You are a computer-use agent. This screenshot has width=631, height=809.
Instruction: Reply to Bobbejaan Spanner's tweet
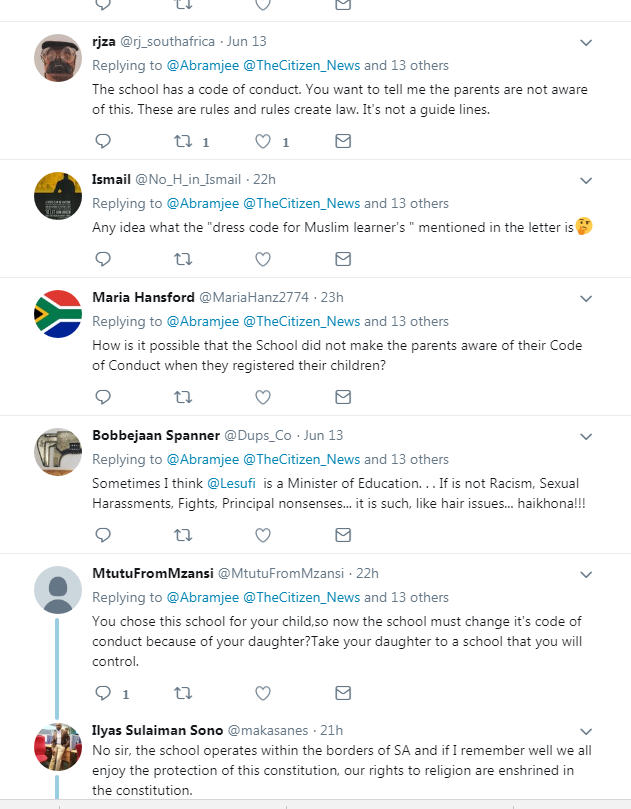(102, 535)
